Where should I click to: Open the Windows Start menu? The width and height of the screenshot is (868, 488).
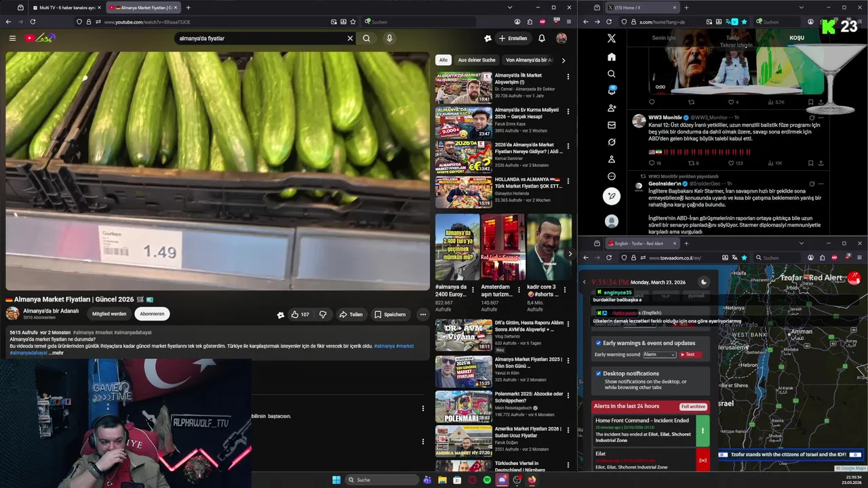336,480
